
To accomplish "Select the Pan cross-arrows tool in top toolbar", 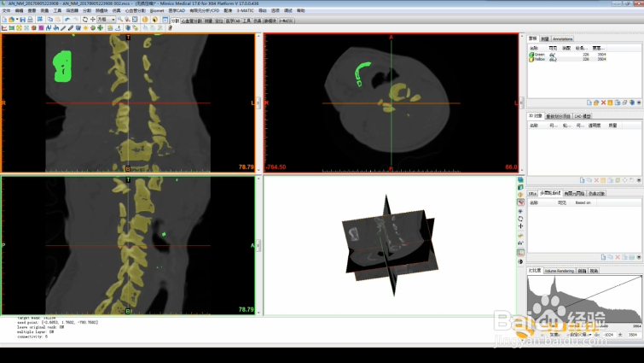I will coord(93,20).
